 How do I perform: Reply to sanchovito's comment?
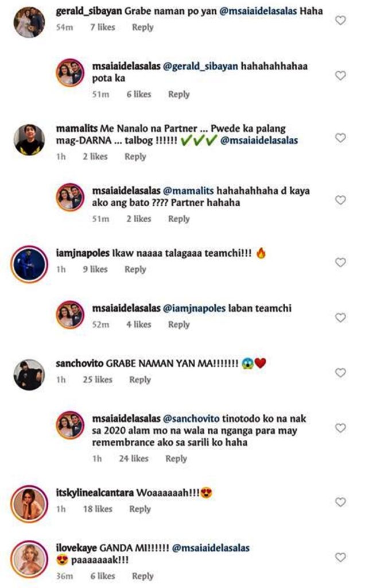[x=140, y=380]
